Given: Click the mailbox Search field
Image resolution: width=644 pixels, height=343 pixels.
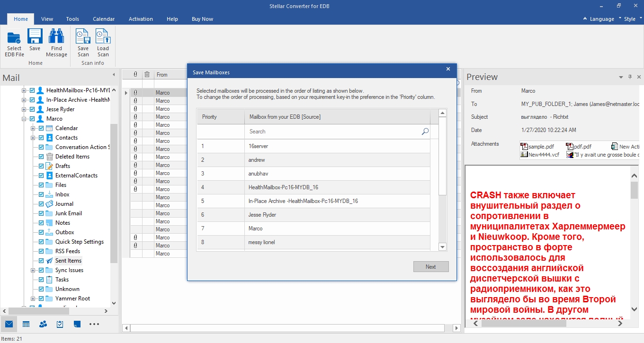Looking at the screenshot, I should pyautogui.click(x=337, y=132).
